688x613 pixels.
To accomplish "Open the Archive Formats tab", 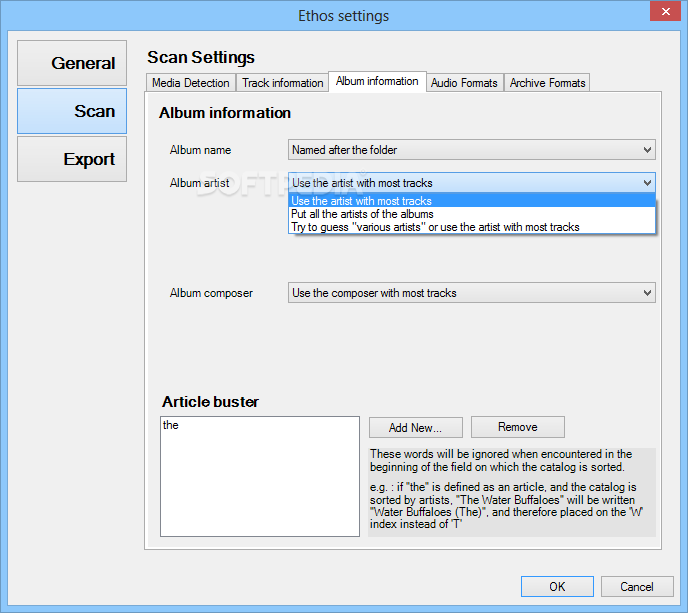I will click(x=547, y=83).
